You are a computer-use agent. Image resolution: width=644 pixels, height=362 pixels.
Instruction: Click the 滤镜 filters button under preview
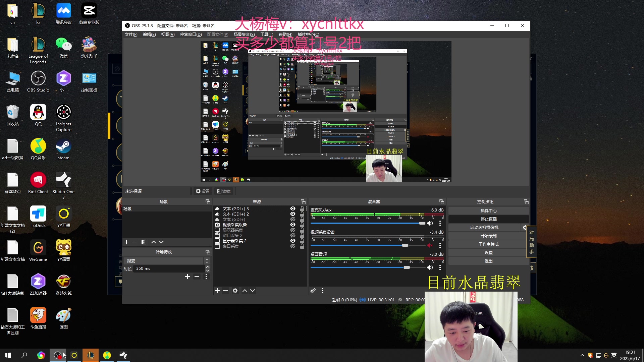[224, 191]
